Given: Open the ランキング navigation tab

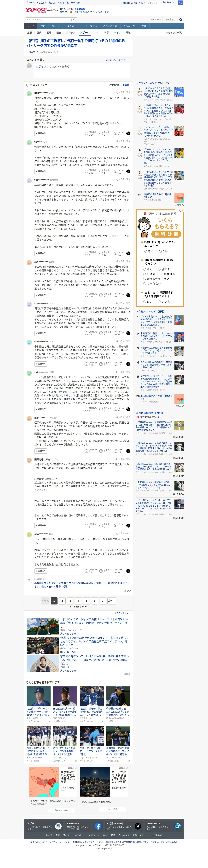Looking at the screenshot, I should tap(129, 26).
